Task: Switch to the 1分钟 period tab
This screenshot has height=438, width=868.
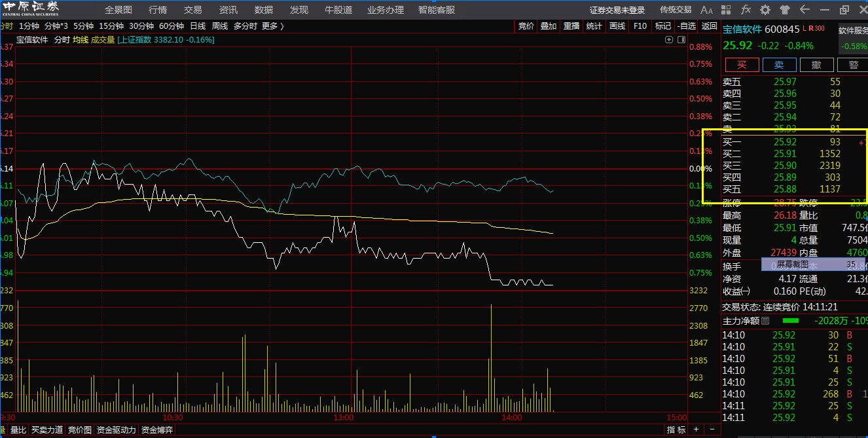Action: 29,26
